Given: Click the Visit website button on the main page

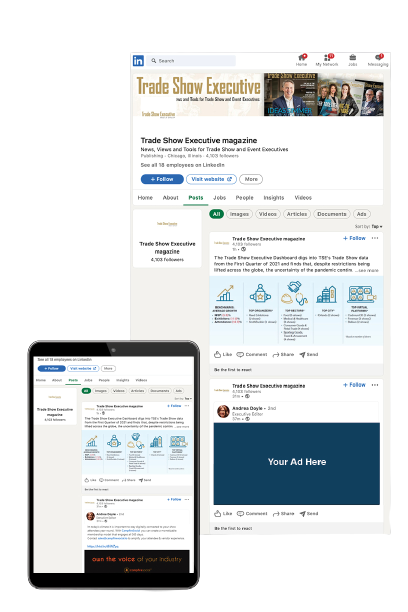Looking at the screenshot, I should coord(211,179).
